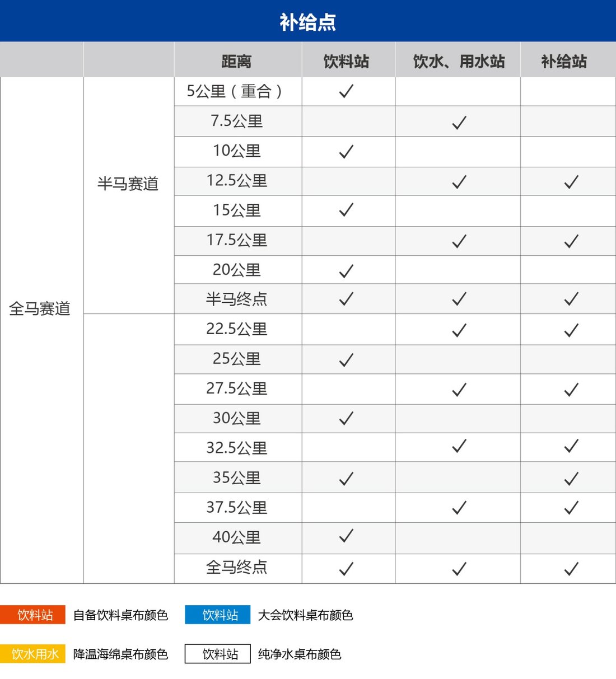This screenshot has width=616, height=679.
Task: Click the 饮料站 checkmark in the 40公里 row
Action: point(347,536)
